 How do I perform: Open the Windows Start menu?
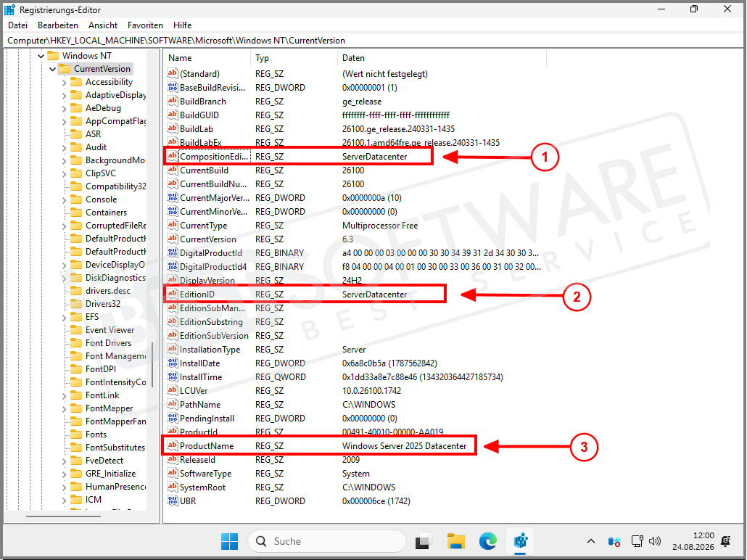click(229, 541)
